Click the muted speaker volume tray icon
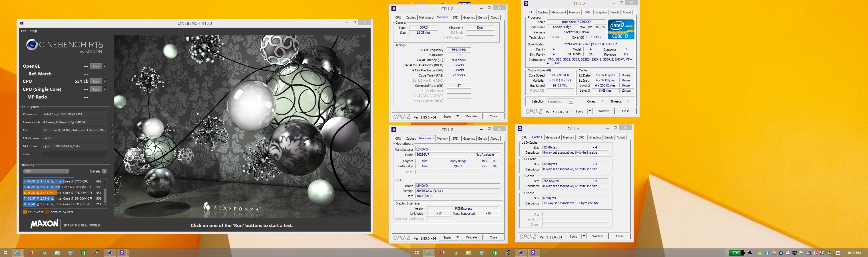Screen dimensions: 868x257 click(x=815, y=253)
